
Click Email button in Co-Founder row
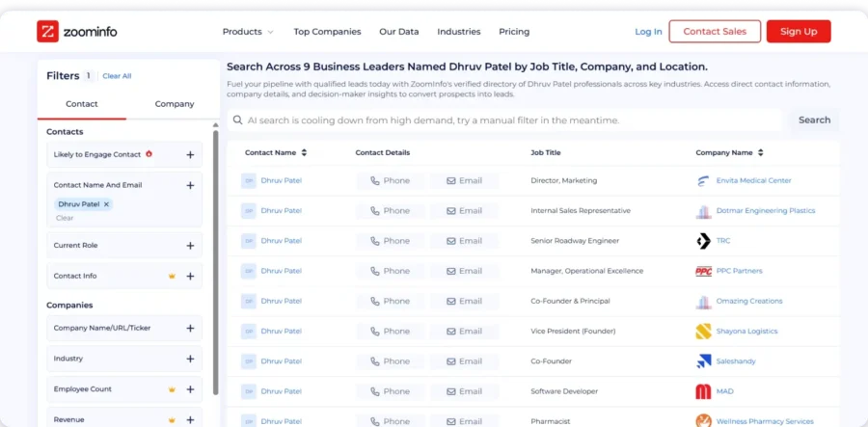465,361
